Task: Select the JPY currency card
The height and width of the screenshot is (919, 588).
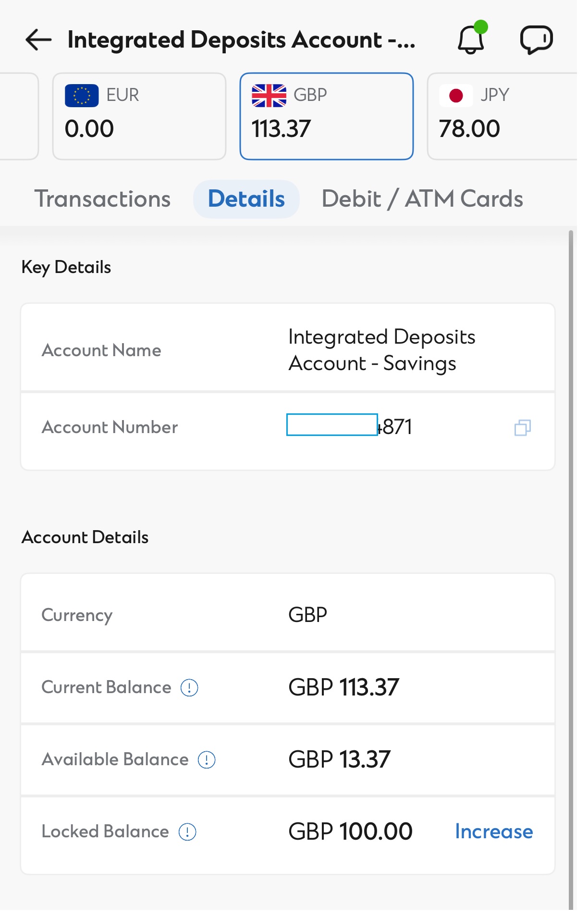Action: [x=502, y=116]
